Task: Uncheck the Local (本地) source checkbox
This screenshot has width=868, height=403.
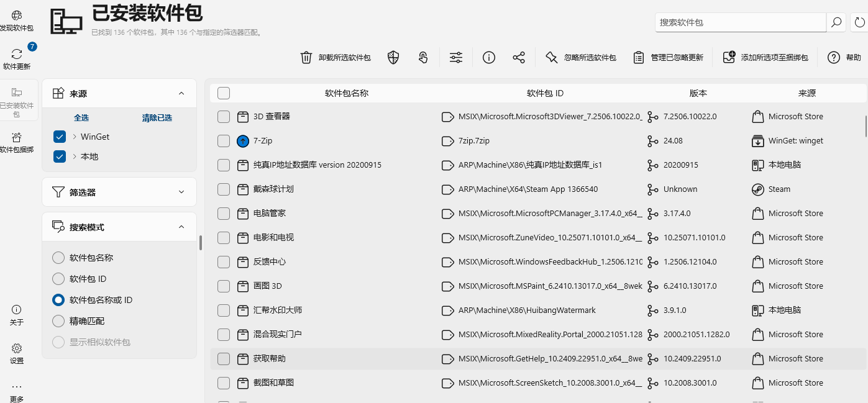Action: click(60, 156)
